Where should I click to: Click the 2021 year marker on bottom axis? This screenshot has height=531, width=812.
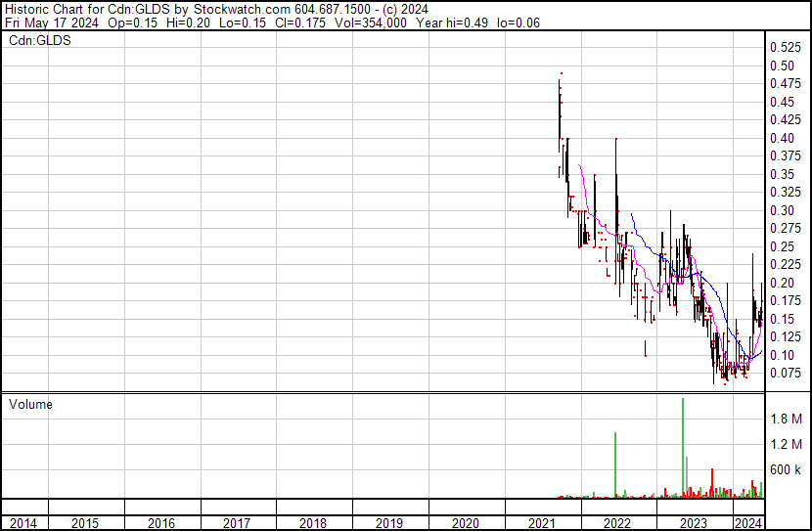coord(541,522)
